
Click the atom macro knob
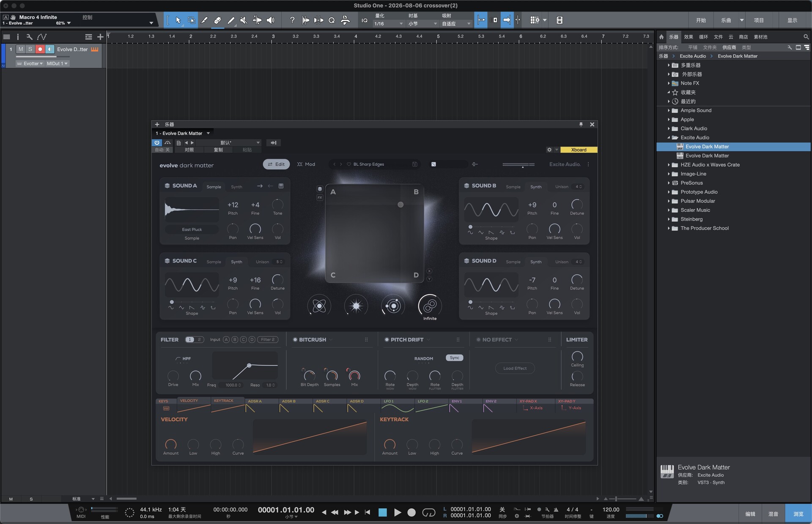(319, 306)
